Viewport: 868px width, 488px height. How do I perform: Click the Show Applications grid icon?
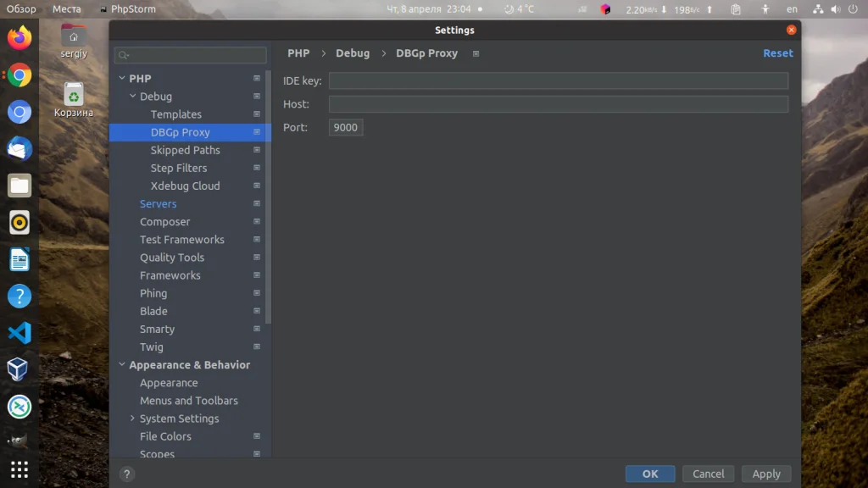(x=19, y=469)
